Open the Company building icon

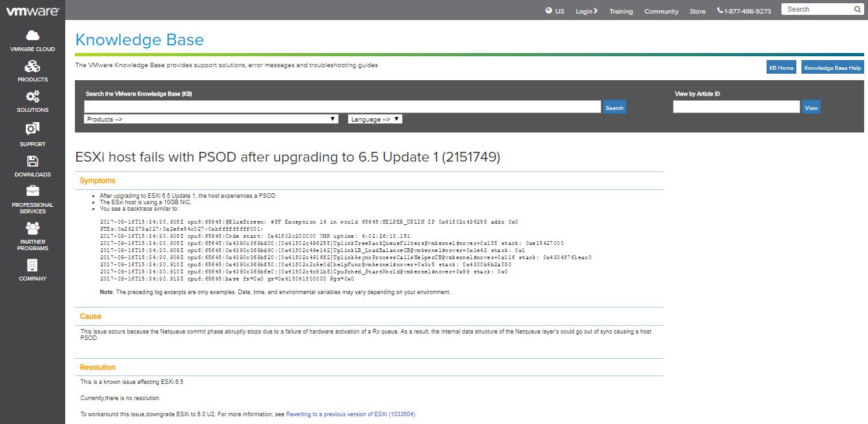point(32,265)
